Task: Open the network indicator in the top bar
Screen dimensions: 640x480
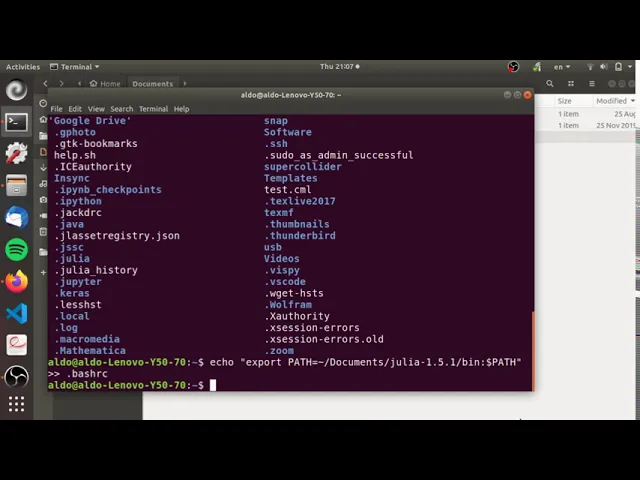Action: tap(590, 67)
